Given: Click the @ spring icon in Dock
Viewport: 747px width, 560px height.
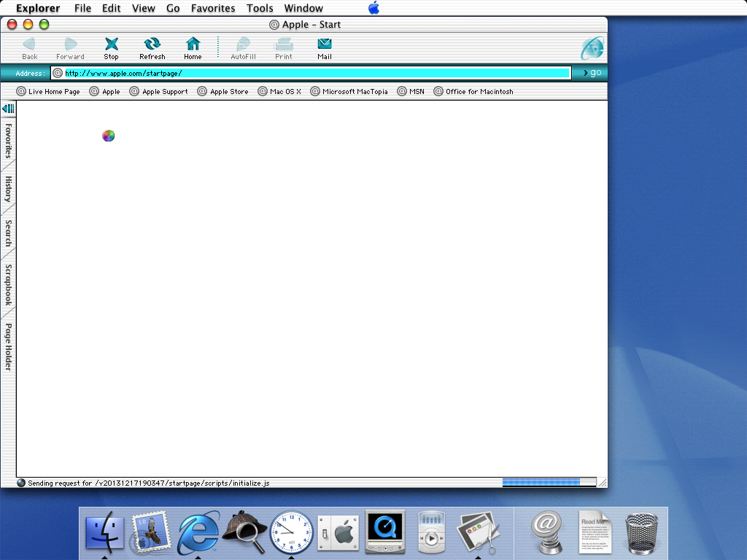Looking at the screenshot, I should tap(547, 532).
